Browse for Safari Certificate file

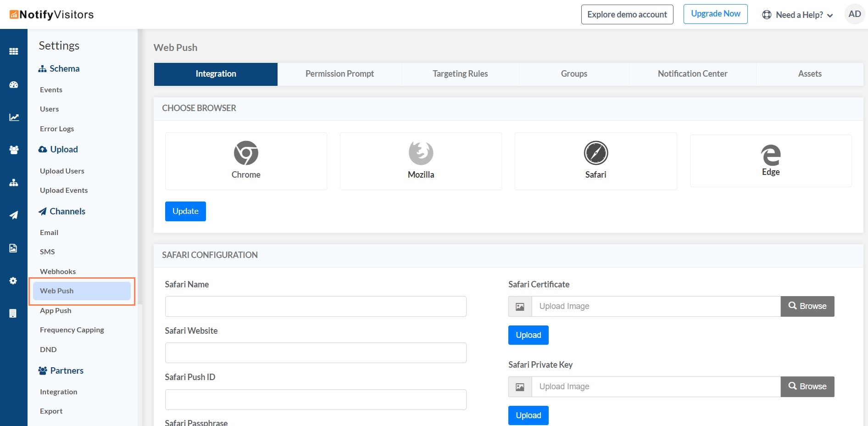point(807,306)
